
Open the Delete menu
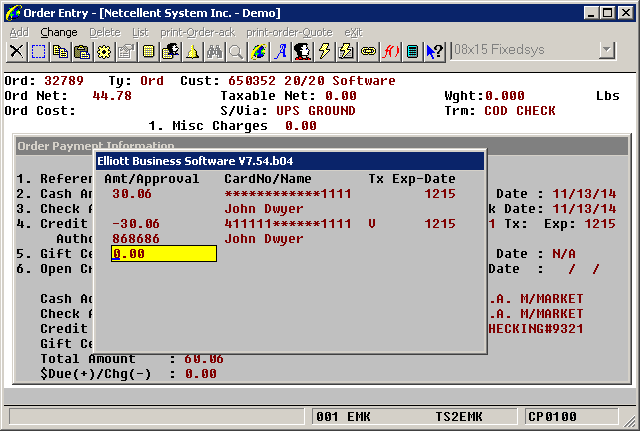click(x=105, y=32)
